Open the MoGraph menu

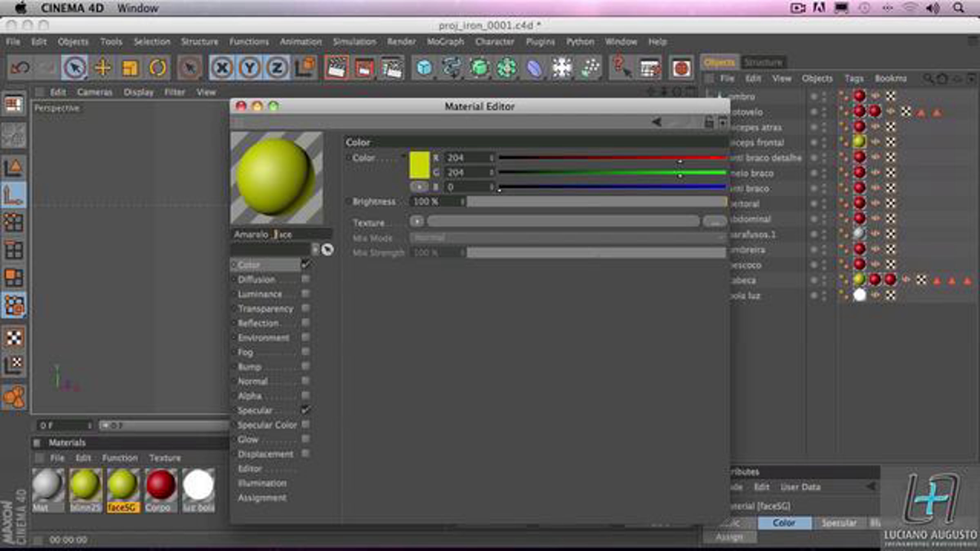click(445, 42)
